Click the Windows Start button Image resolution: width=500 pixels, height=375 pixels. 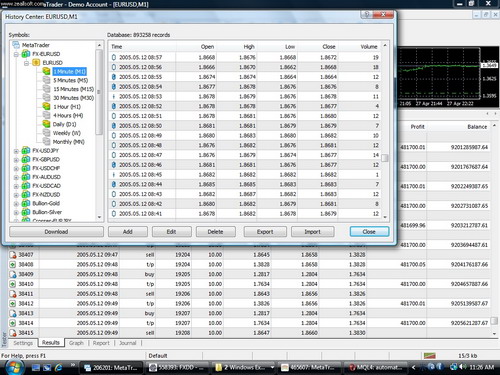(x=15, y=368)
